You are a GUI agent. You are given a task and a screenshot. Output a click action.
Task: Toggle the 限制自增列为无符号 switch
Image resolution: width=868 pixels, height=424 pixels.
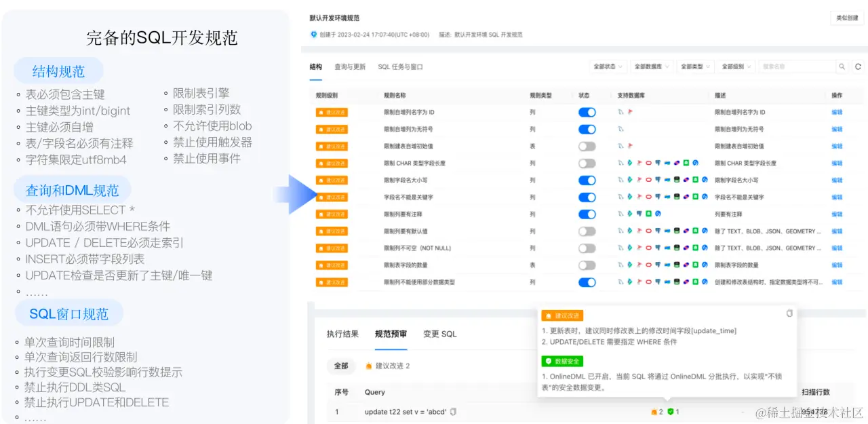(587, 129)
